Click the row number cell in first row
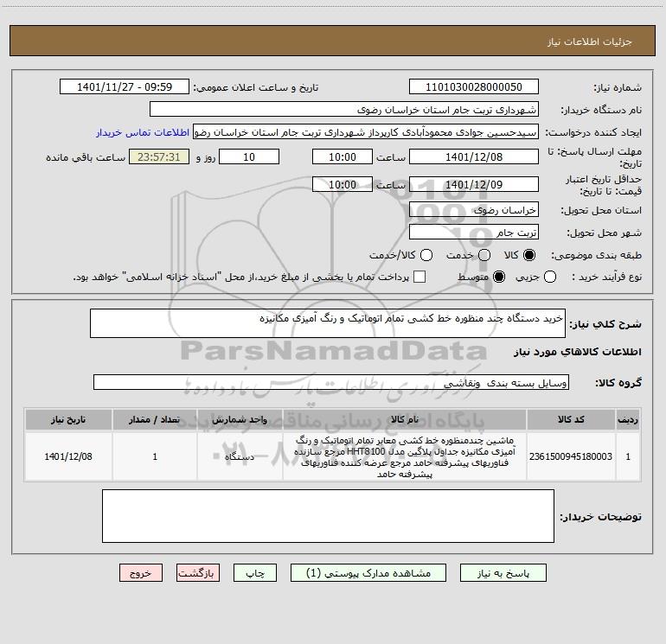666x644 pixels. (628, 456)
